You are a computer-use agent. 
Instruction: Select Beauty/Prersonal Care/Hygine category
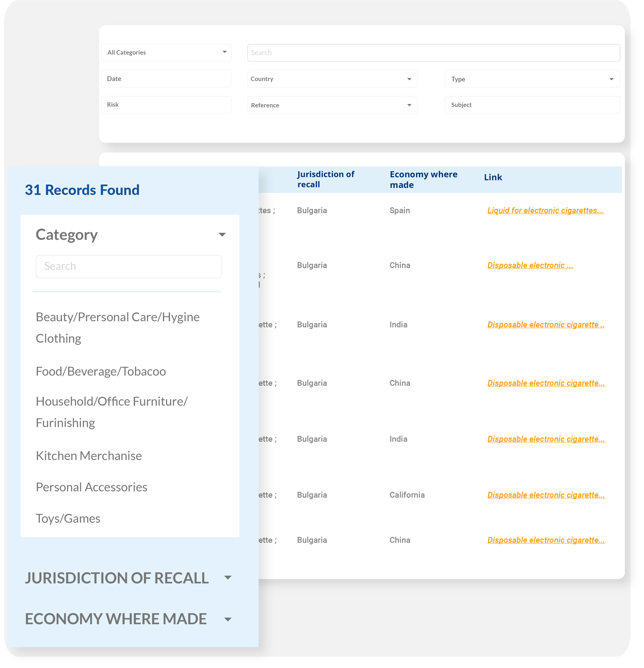pos(118,317)
